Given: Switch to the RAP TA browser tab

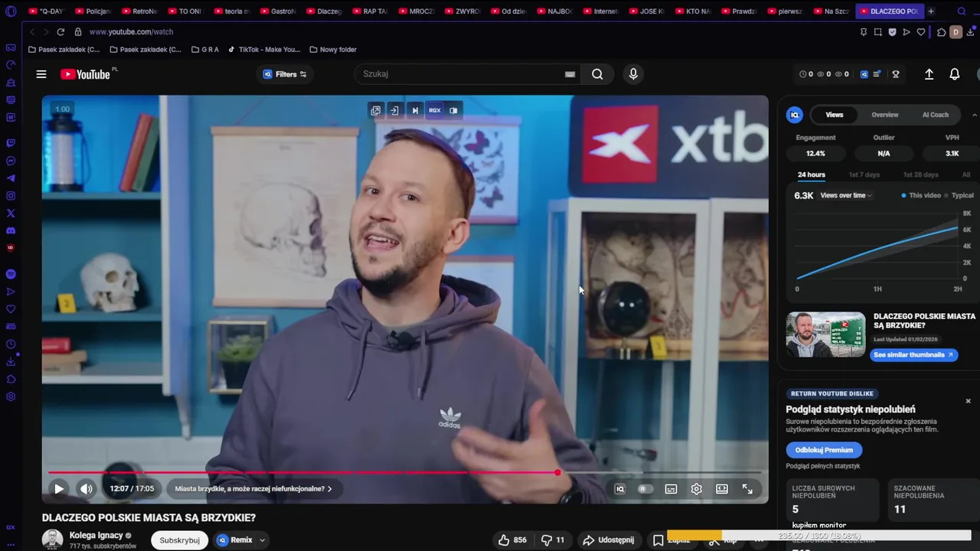Looking at the screenshot, I should [x=370, y=11].
